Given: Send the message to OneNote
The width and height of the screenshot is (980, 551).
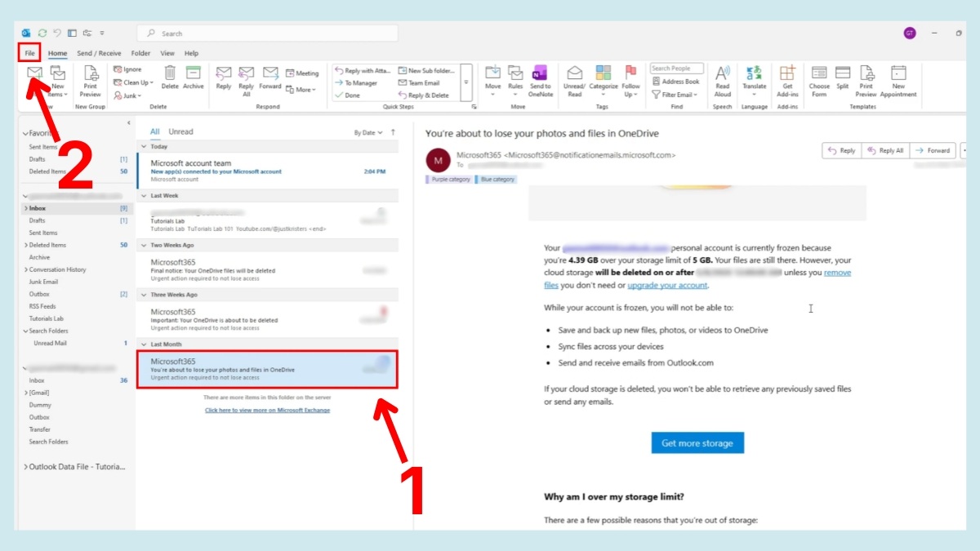Looking at the screenshot, I should (x=540, y=80).
